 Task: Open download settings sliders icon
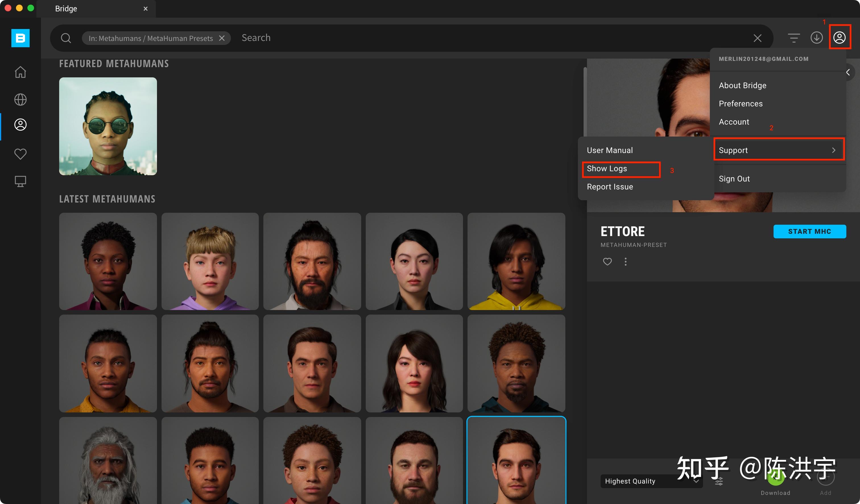point(719,481)
